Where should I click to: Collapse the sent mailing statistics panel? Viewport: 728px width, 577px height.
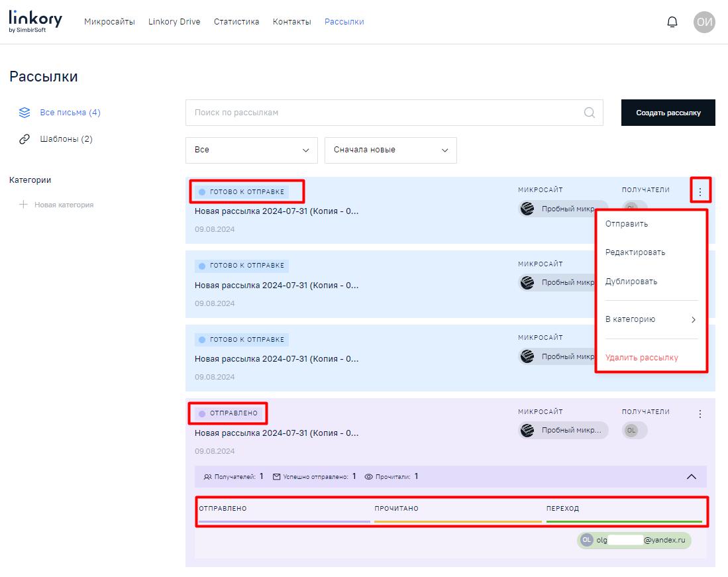point(691,476)
